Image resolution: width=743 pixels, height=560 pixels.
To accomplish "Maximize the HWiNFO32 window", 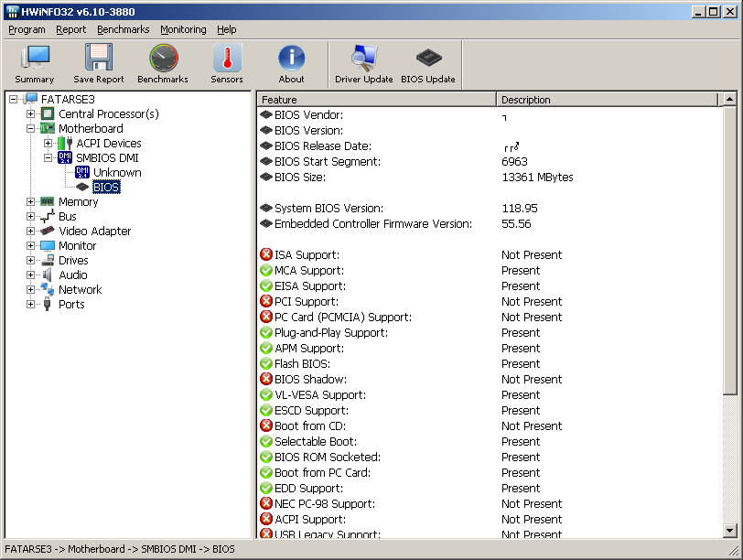I will (x=713, y=11).
